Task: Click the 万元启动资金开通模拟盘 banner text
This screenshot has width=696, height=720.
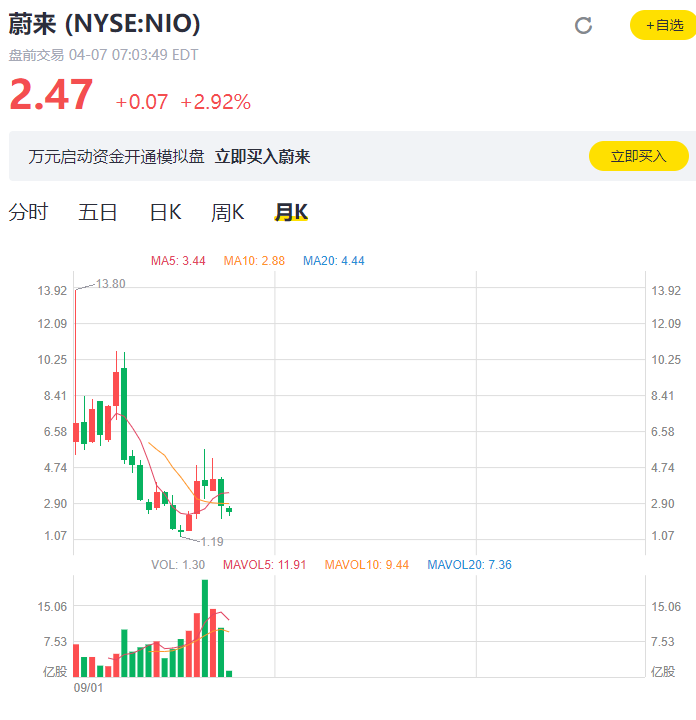Action: pyautogui.click(x=116, y=157)
